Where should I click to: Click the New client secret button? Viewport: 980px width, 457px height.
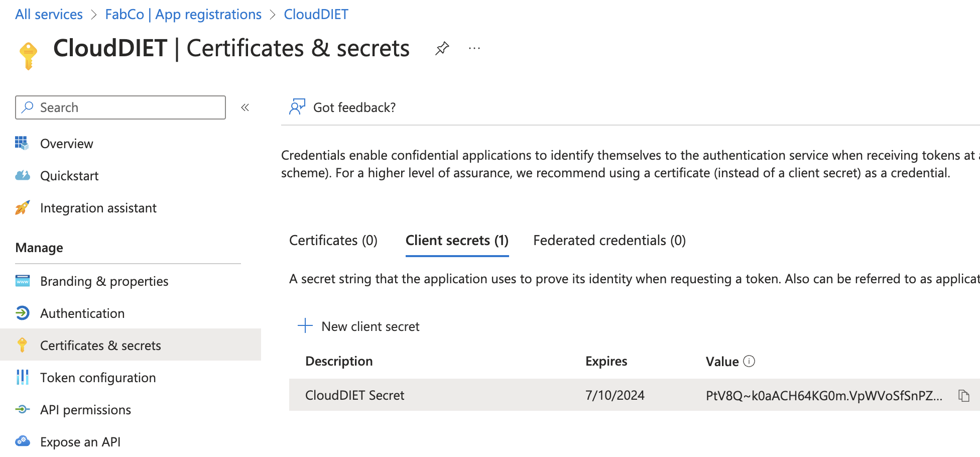click(370, 326)
